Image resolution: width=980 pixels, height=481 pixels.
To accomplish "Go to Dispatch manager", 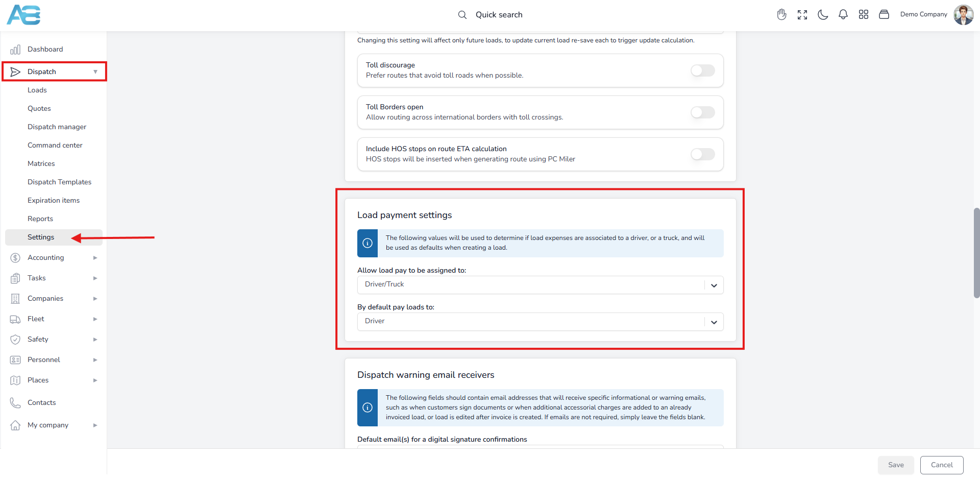I will coord(57,127).
